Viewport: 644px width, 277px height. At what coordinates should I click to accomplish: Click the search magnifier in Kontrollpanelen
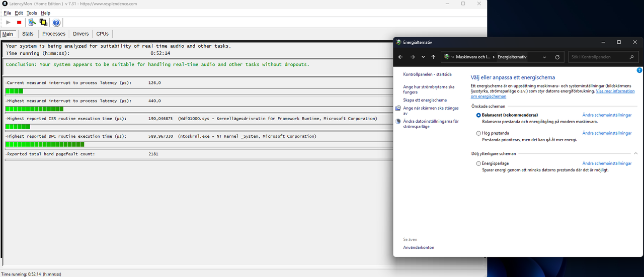tap(632, 57)
